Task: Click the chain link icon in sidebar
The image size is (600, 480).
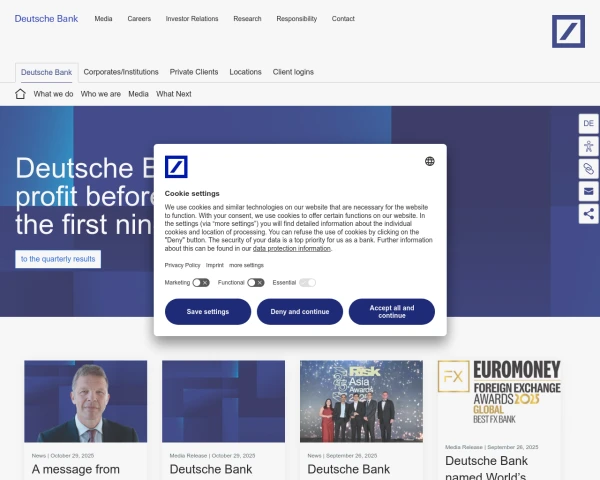Action: [588, 168]
